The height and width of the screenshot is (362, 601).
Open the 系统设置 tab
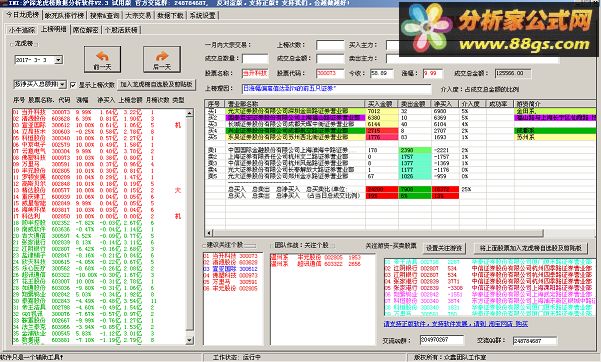click(203, 16)
